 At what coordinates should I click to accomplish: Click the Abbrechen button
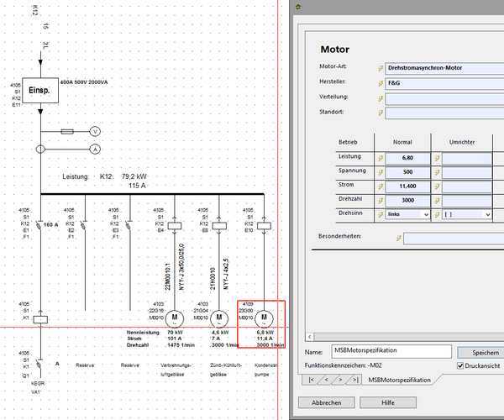click(327, 402)
